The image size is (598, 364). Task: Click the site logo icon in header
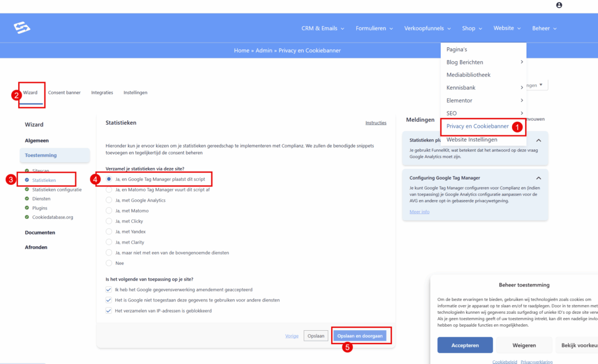point(22,28)
